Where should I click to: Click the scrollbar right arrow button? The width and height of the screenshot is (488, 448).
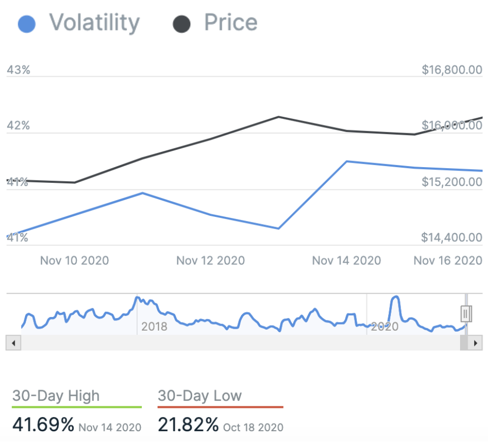(x=475, y=343)
